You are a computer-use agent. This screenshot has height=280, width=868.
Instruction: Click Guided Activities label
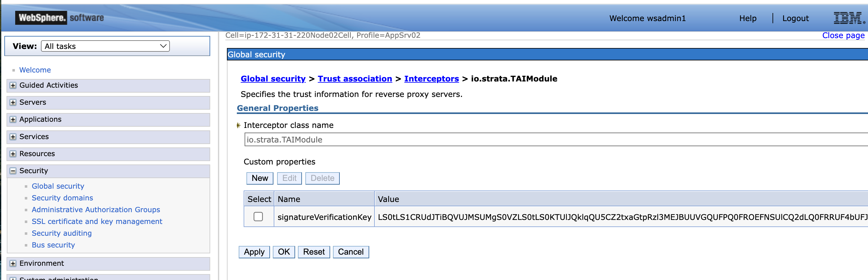coord(49,85)
